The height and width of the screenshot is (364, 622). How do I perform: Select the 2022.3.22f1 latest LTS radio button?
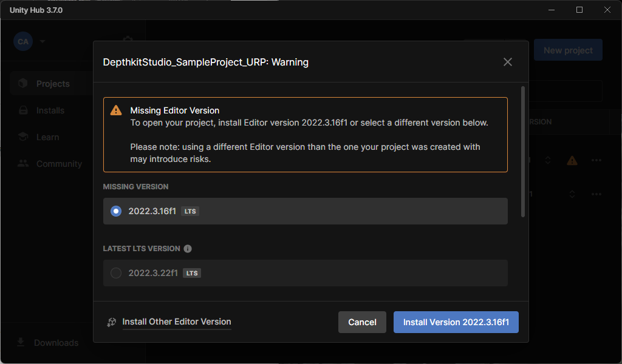(116, 273)
